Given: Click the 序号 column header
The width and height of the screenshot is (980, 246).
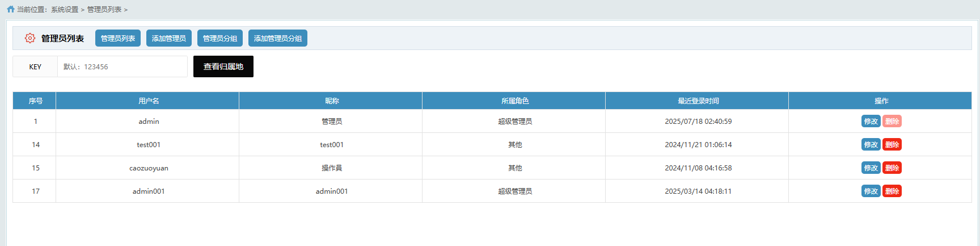Looking at the screenshot, I should click(35, 101).
